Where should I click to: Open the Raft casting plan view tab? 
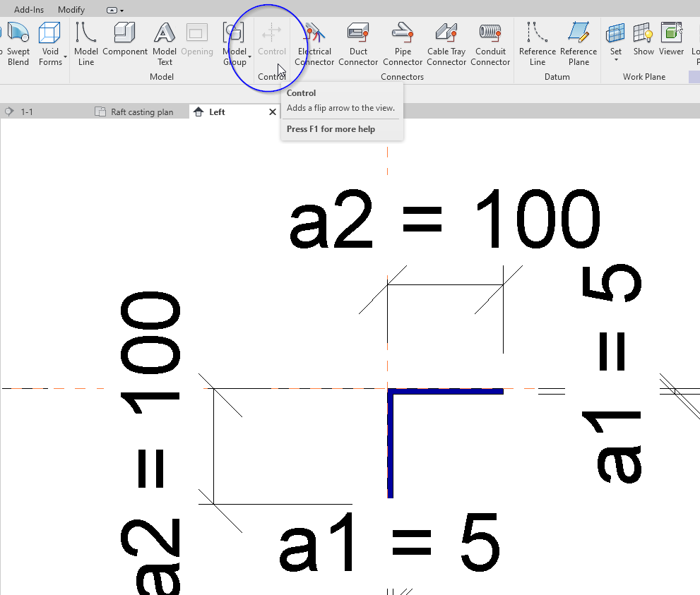click(x=138, y=111)
